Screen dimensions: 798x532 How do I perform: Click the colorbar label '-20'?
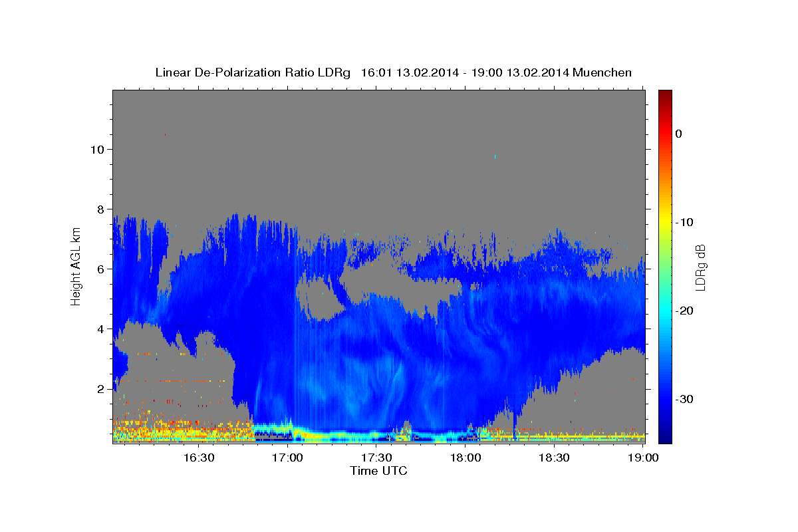tap(686, 311)
